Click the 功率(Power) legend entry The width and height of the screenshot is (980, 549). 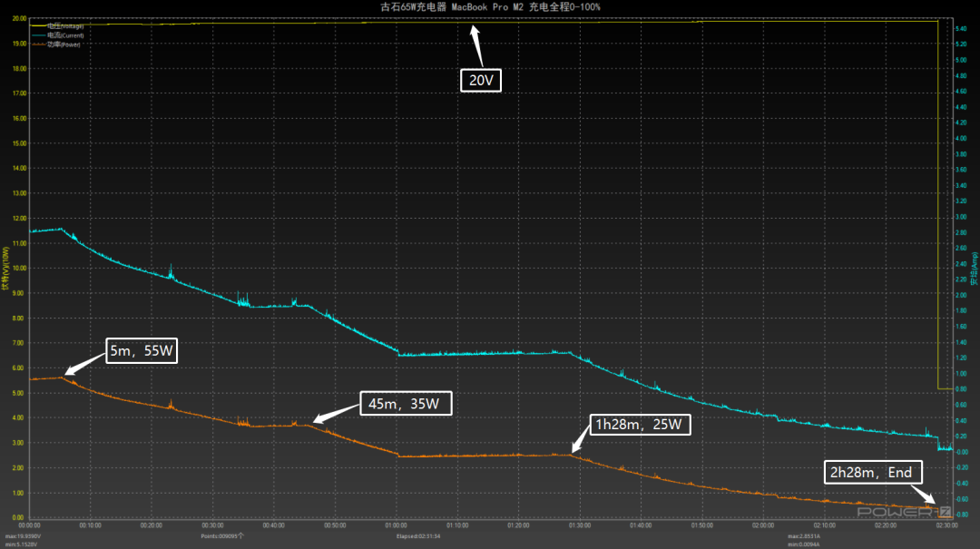point(56,44)
